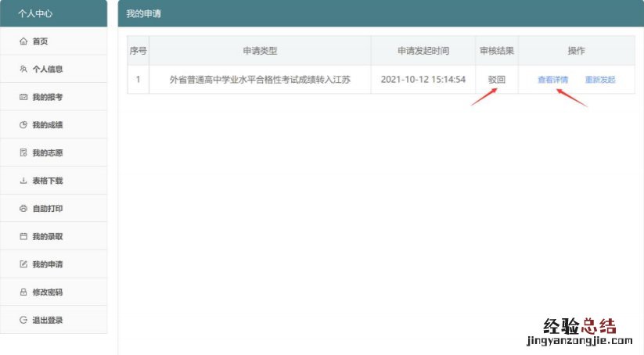This screenshot has height=355, width=644.
Task: Open 我的志愿 menu entry
Action: (53, 152)
